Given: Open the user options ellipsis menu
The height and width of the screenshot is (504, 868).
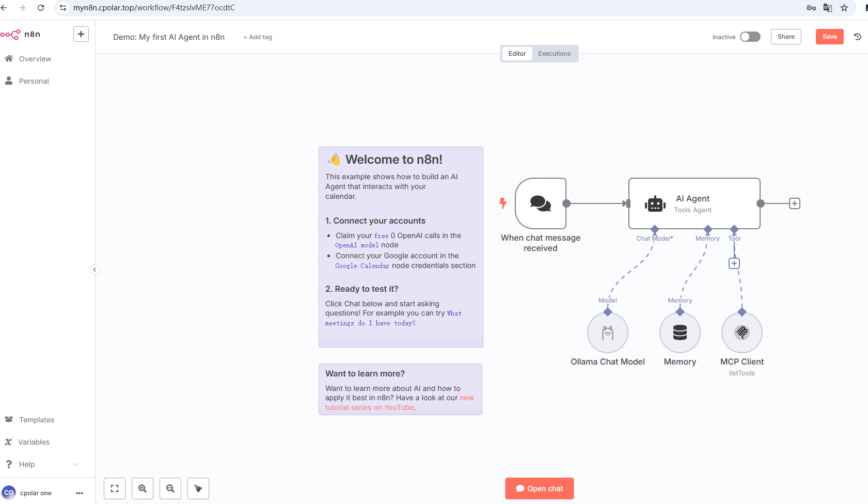Looking at the screenshot, I should coord(80,493).
